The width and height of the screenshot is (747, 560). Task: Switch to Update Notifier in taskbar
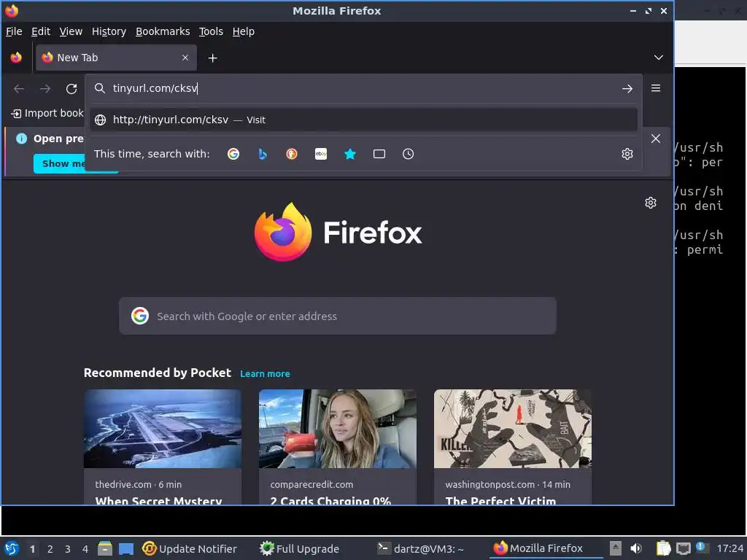pos(190,548)
